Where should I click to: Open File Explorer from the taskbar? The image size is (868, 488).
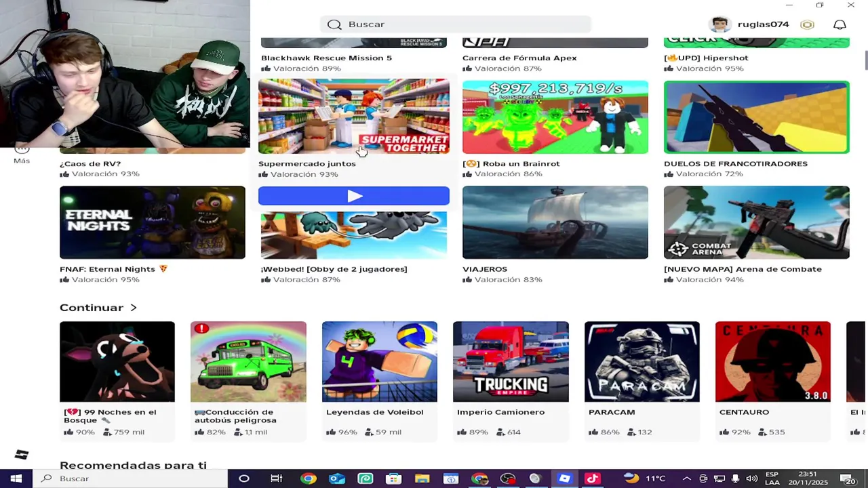(422, 479)
